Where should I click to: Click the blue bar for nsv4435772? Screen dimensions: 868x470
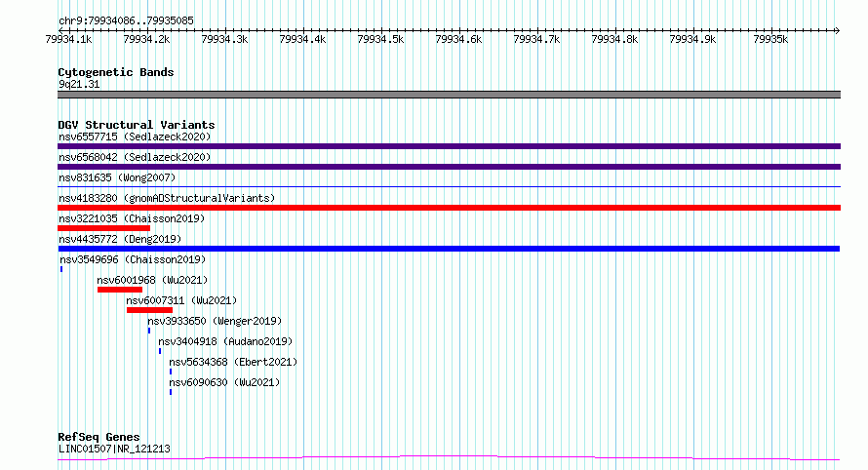449,249
